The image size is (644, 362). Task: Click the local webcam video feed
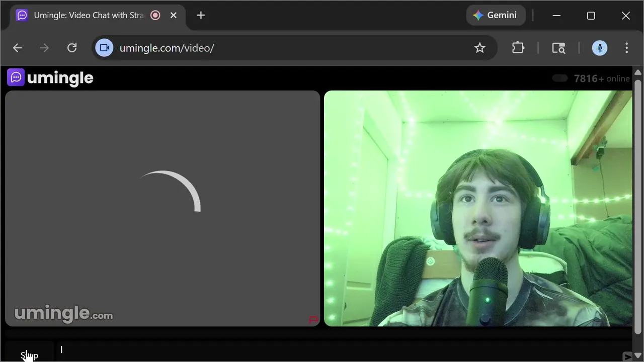[478, 208]
